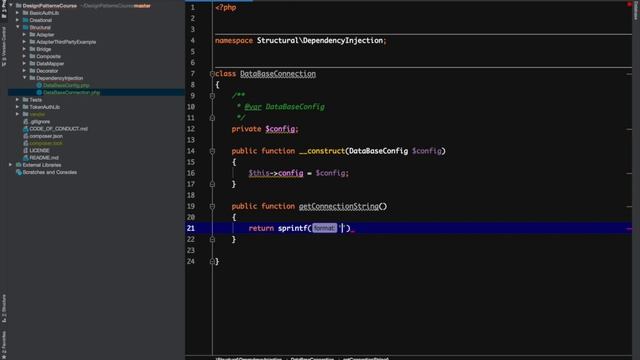This screenshot has width=640, height=360.
Task: Click the TokenAuthLib folder icon
Action: (x=26, y=107)
